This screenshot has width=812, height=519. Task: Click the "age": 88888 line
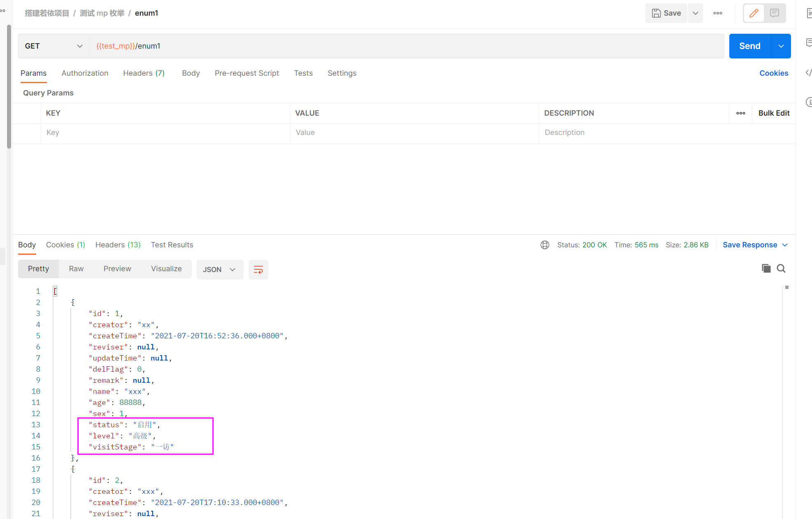pyautogui.click(x=117, y=403)
